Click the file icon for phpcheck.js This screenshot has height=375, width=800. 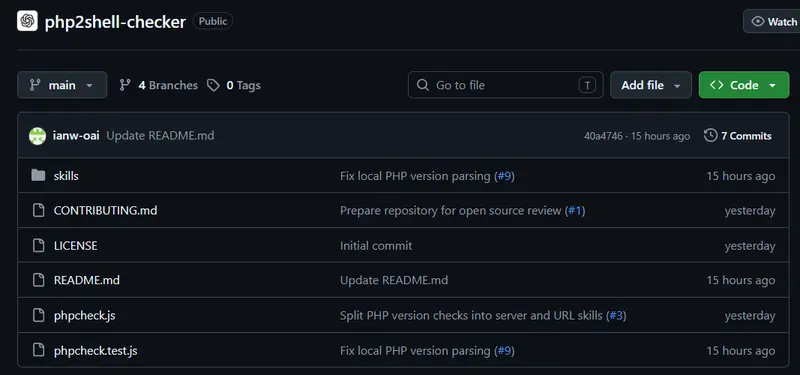38,315
